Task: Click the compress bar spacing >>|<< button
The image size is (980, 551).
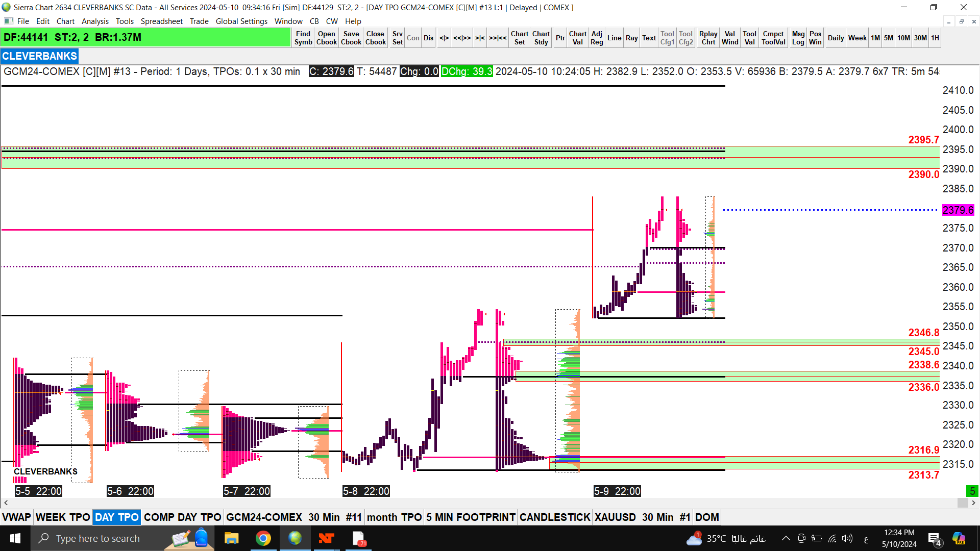Action: [x=498, y=38]
